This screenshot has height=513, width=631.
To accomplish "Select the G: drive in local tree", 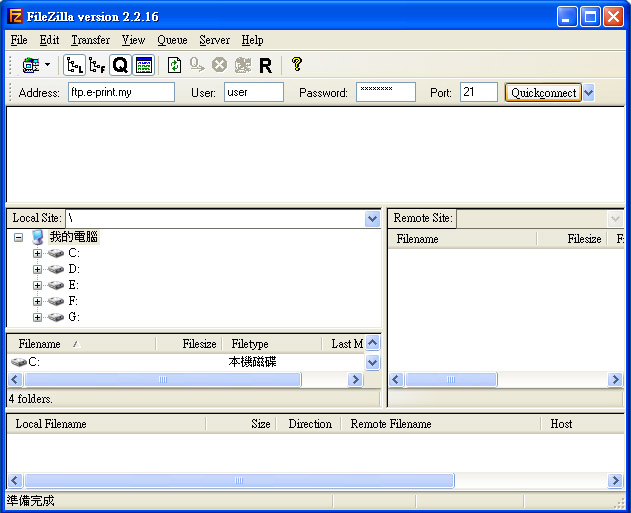I will pyautogui.click(x=74, y=317).
